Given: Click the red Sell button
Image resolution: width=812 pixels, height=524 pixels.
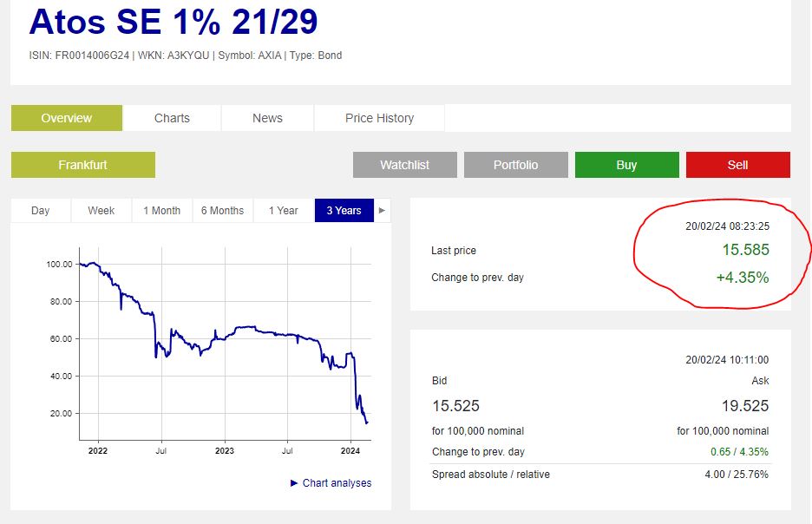Looking at the screenshot, I should [x=738, y=165].
